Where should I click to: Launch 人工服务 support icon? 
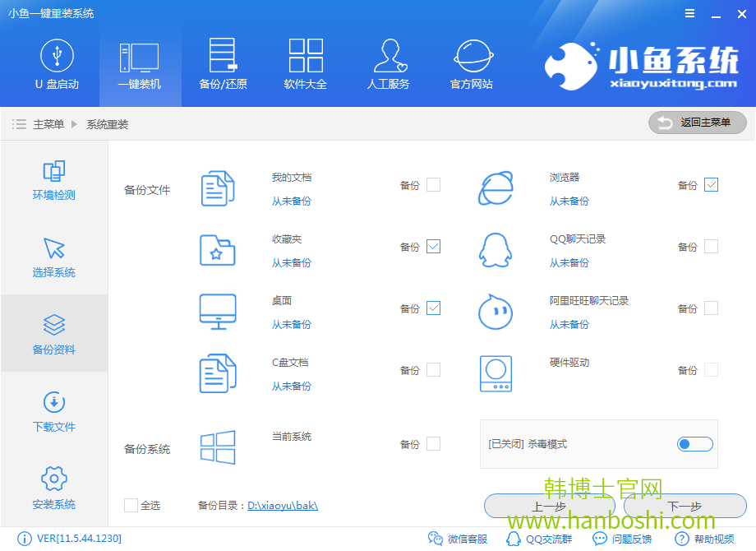[x=388, y=64]
